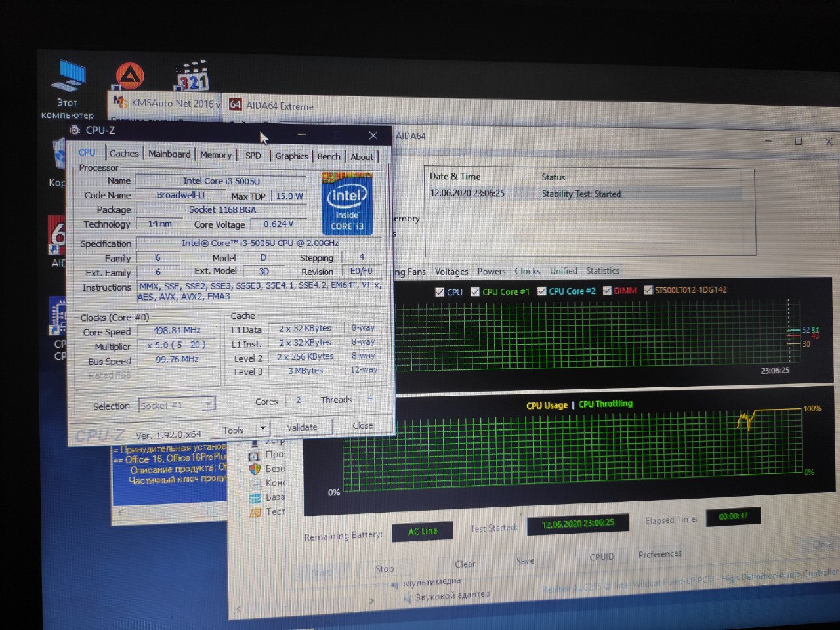Click the Tools button in CPU-Z
The width and height of the screenshot is (840, 630).
coord(233,430)
